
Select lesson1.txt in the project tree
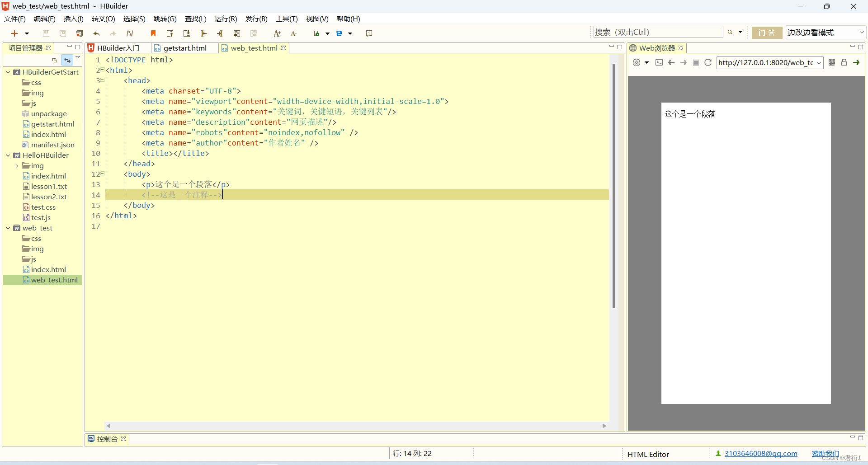click(x=48, y=187)
